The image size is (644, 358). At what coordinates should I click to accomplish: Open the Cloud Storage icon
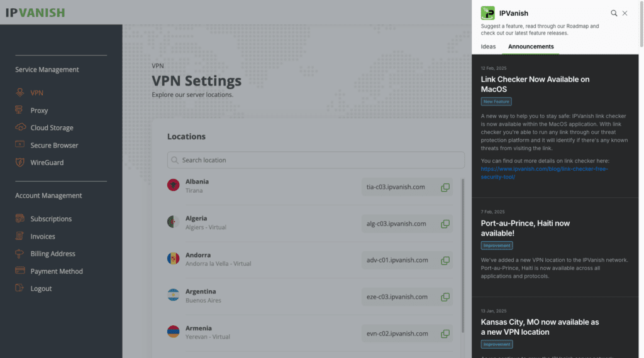(20, 127)
